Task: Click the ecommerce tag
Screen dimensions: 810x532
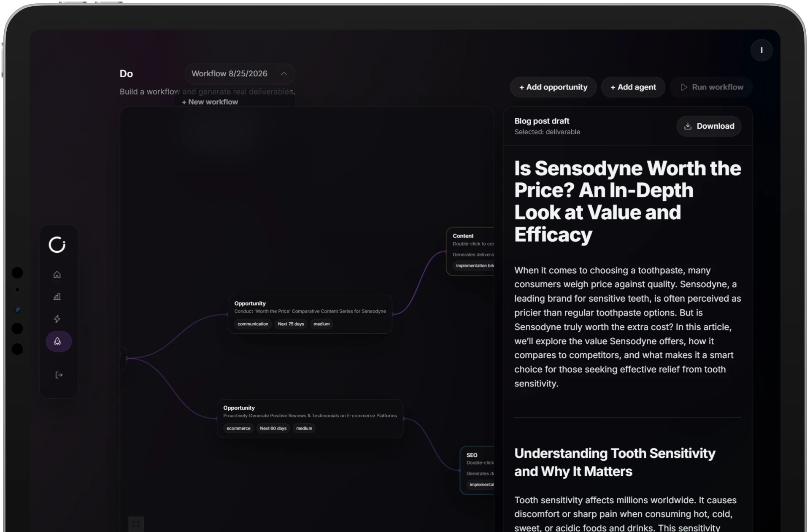Action: tap(238, 428)
